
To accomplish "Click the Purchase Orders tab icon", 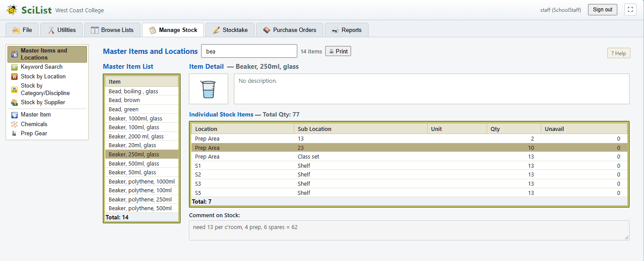I will point(267,30).
